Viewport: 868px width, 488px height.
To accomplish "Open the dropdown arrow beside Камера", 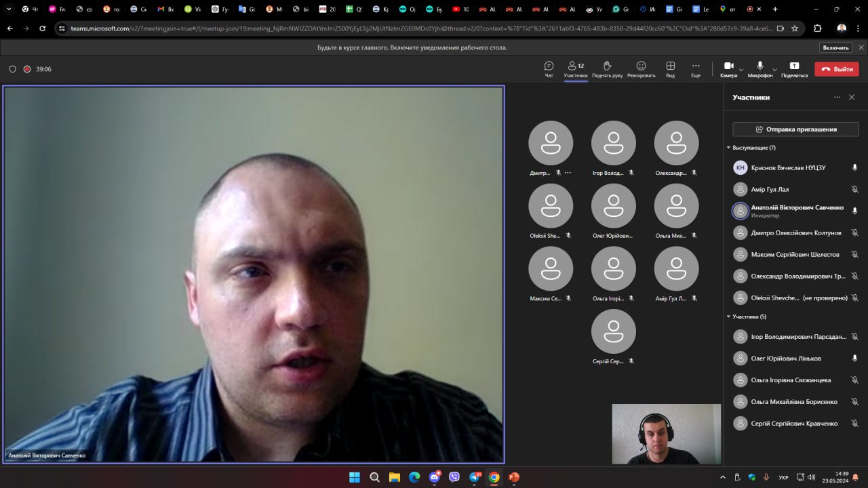I will [741, 69].
